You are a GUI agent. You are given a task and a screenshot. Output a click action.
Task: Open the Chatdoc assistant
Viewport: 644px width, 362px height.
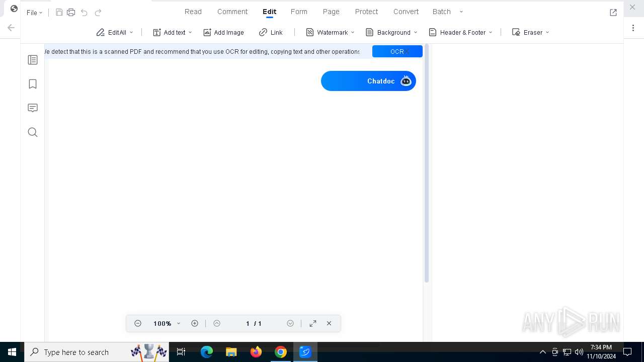tap(368, 81)
